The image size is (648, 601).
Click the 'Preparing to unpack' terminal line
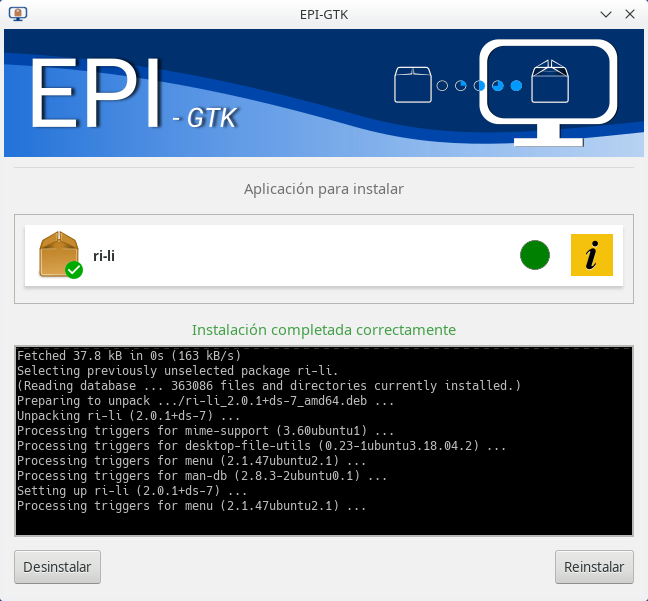(x=205, y=401)
